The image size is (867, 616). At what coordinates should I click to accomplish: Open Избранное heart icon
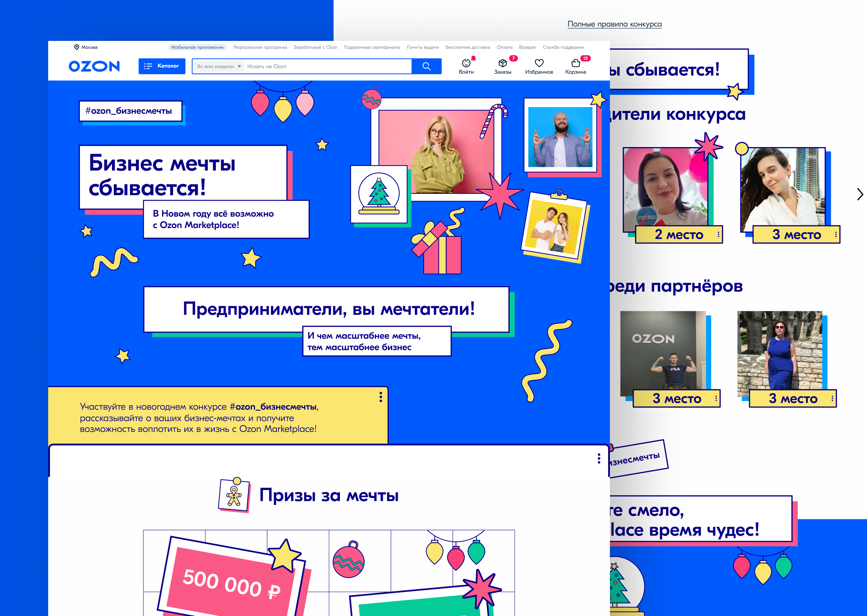[539, 63]
